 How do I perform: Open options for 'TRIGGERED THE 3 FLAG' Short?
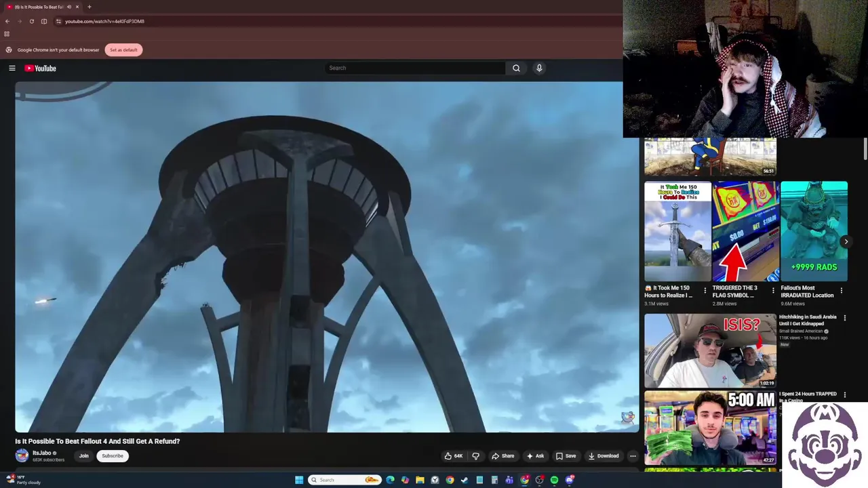773,290
